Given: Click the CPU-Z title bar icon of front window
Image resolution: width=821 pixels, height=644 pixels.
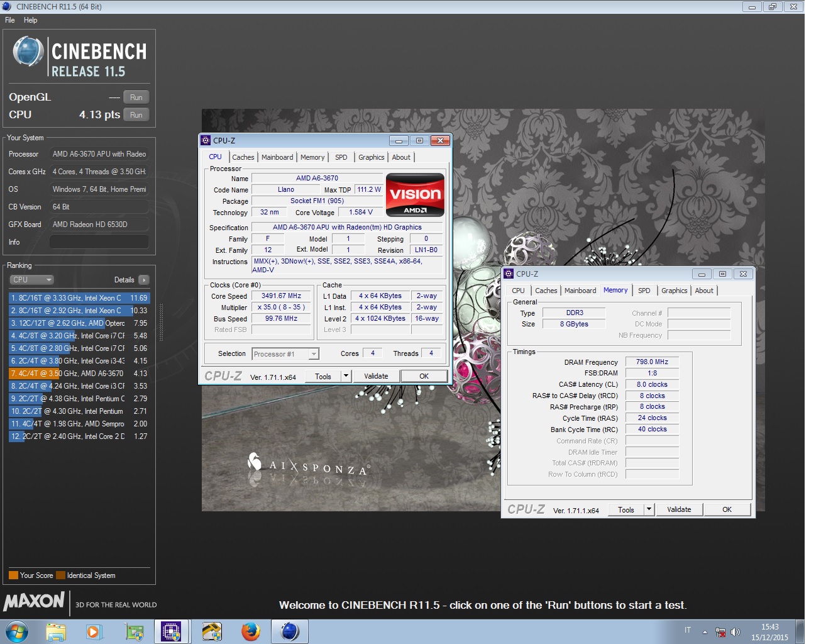Looking at the screenshot, I should pyautogui.click(x=206, y=140).
